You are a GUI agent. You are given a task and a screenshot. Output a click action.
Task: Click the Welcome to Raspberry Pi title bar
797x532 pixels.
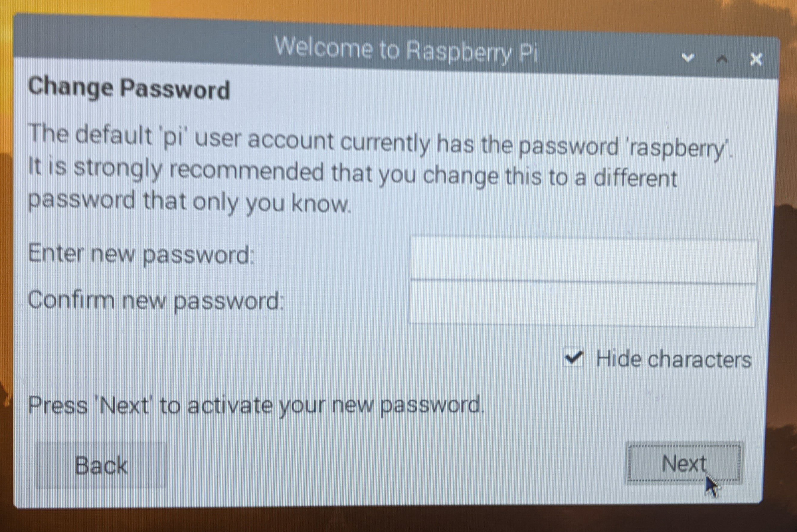pos(405,49)
